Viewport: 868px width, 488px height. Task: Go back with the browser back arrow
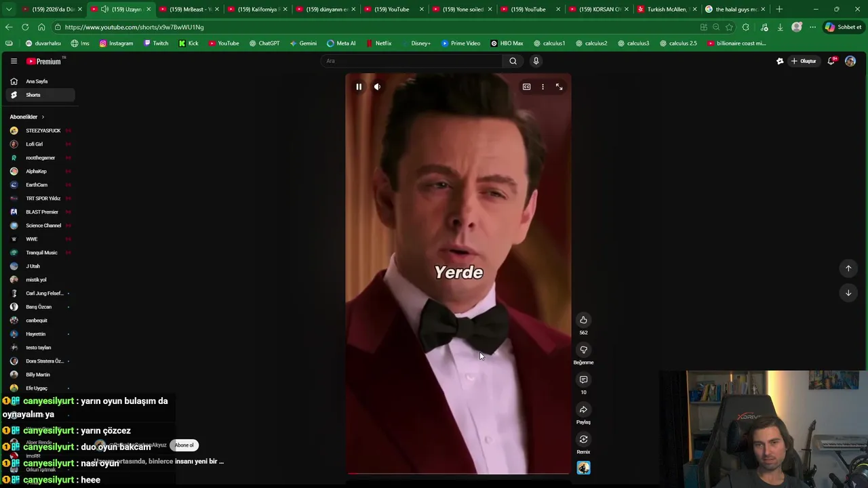point(9,27)
